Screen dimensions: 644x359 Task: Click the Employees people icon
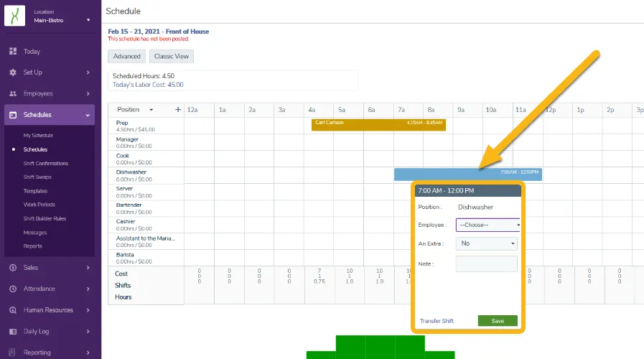click(13, 93)
